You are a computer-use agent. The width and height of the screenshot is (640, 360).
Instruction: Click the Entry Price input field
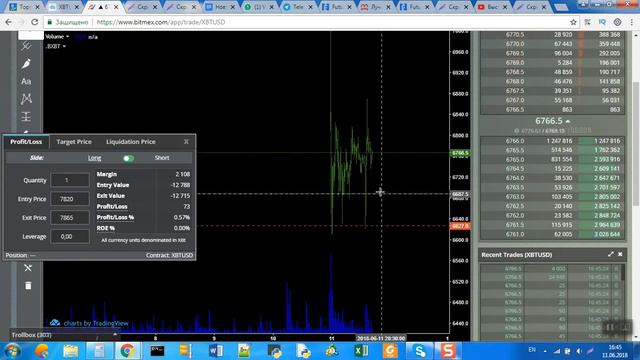click(69, 199)
